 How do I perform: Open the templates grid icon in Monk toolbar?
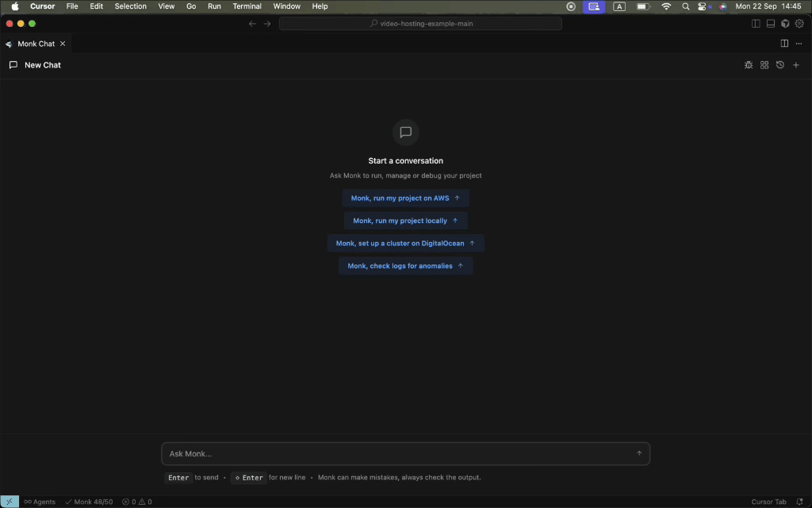pos(764,64)
